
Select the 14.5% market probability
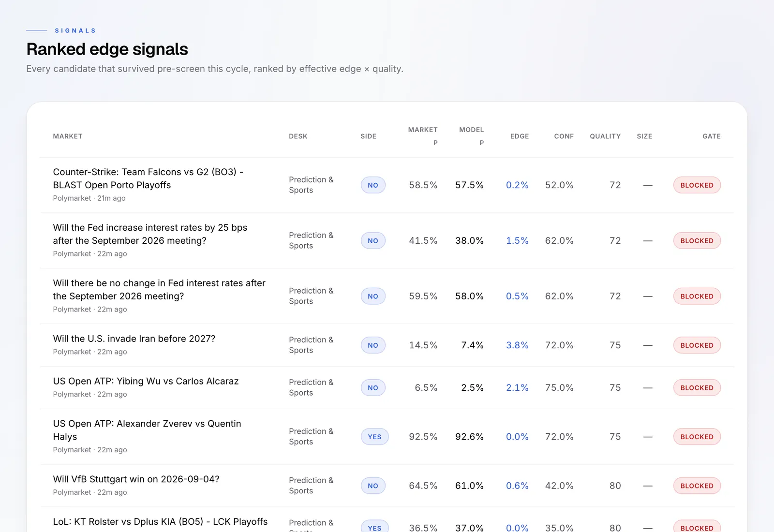[x=423, y=345]
